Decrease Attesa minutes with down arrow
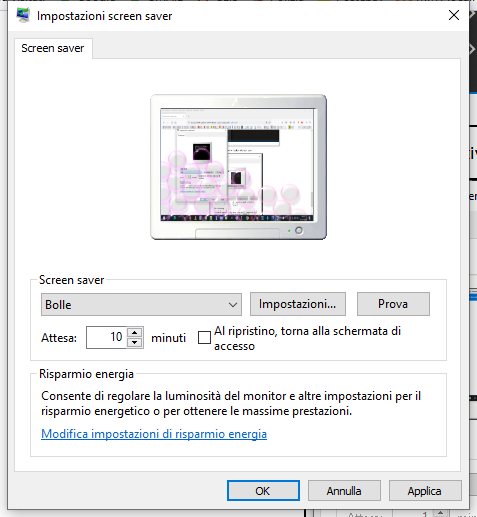Screen dimensions: 477x517 point(135,343)
